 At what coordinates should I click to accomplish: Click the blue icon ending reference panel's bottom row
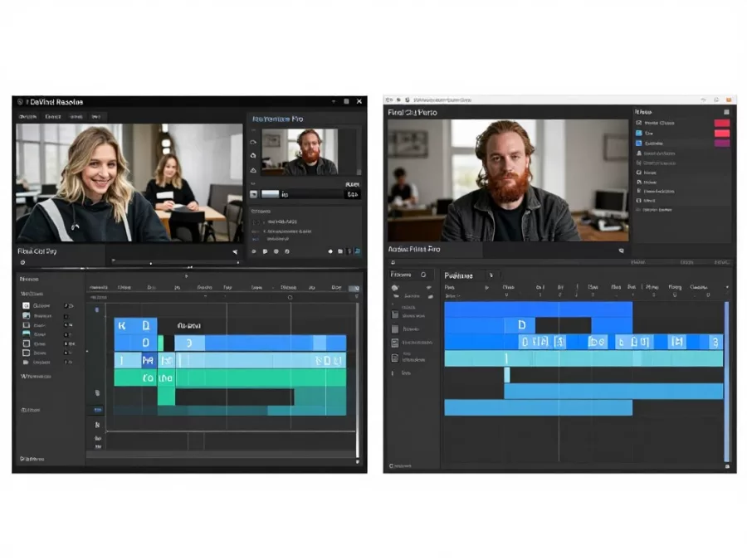[x=357, y=251]
